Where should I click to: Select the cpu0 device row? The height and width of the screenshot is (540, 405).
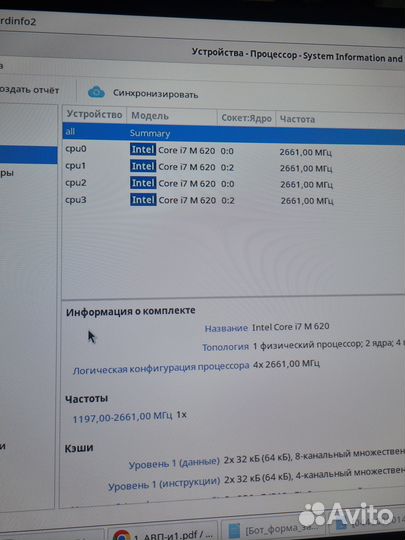click(233, 150)
